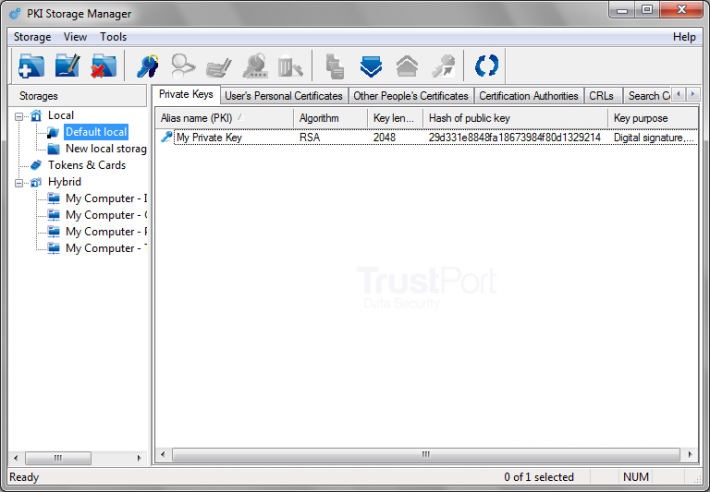Click the blue refresh arrows icon

(x=487, y=66)
